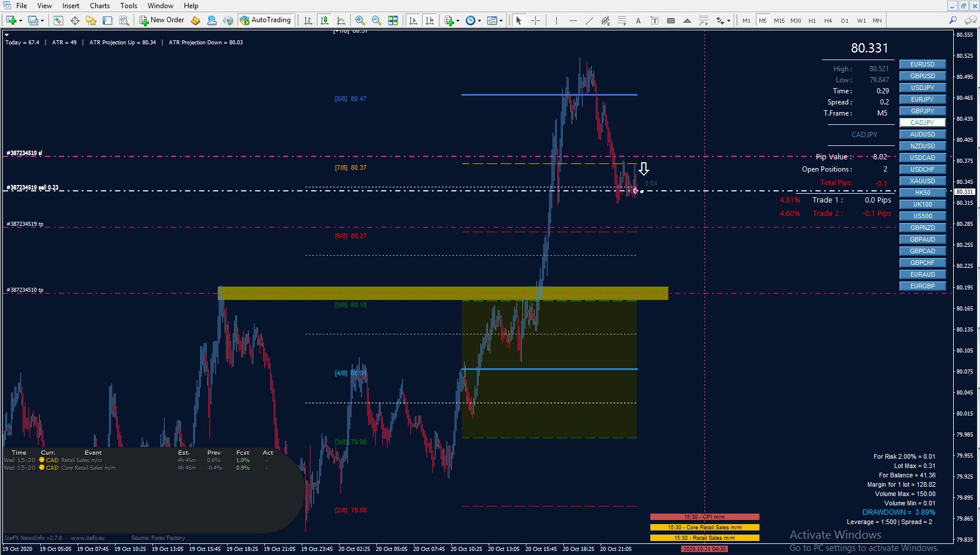Toggle chart shift

pyautogui.click(x=430, y=20)
